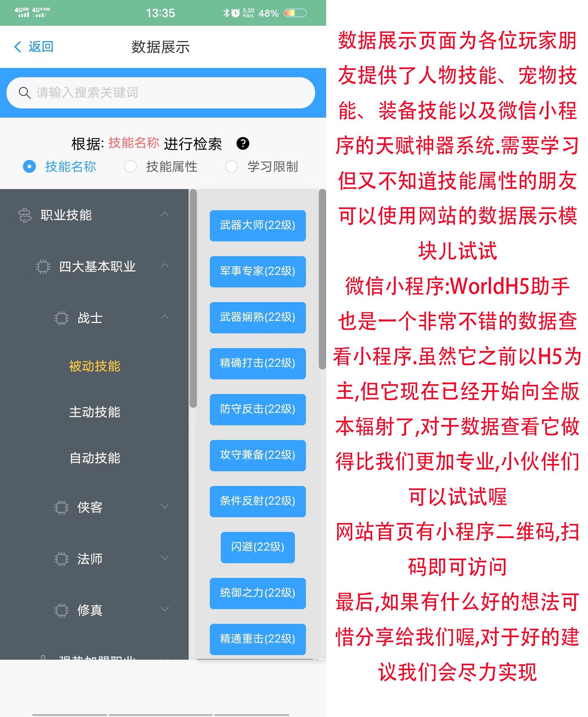Open the black question mark help icon

(243, 143)
